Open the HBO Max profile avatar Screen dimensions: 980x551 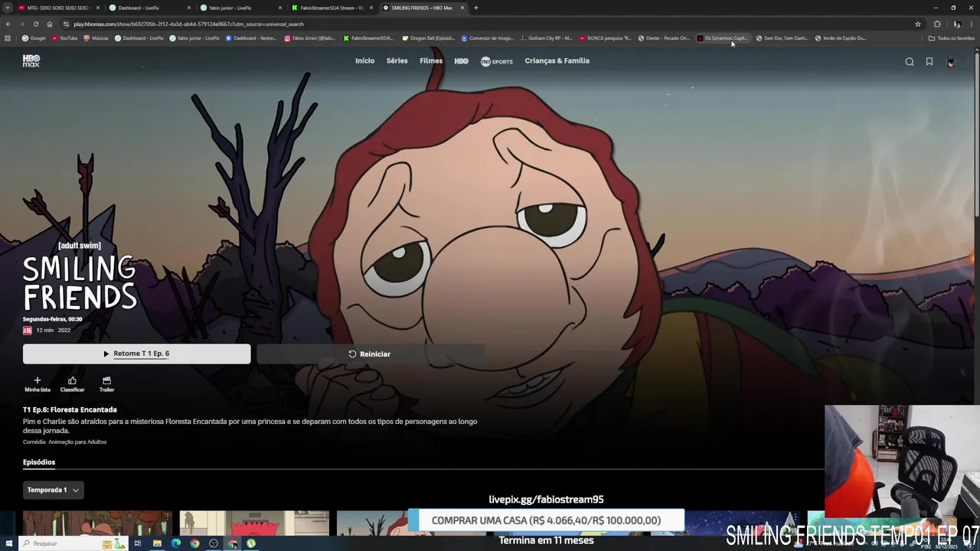[x=951, y=62]
